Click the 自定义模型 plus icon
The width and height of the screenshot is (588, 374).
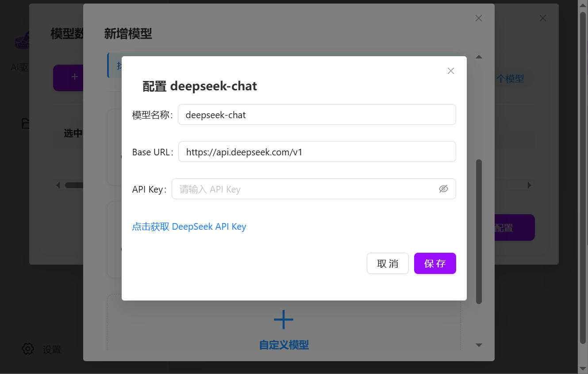point(283,320)
